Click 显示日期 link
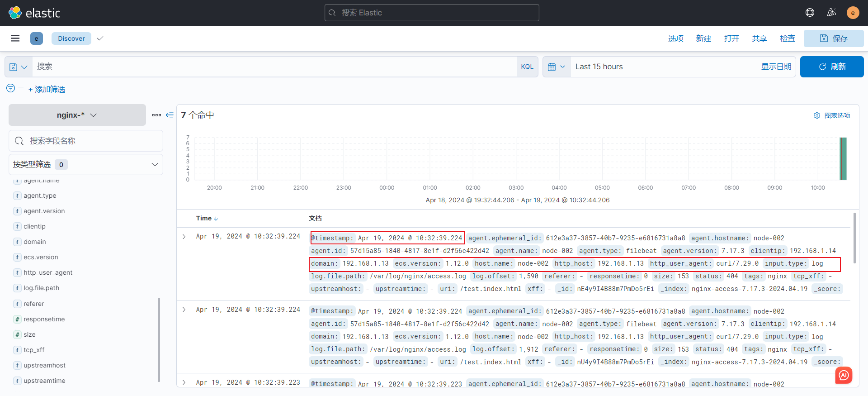Screen dimensions: 868x396 [x=776, y=67]
